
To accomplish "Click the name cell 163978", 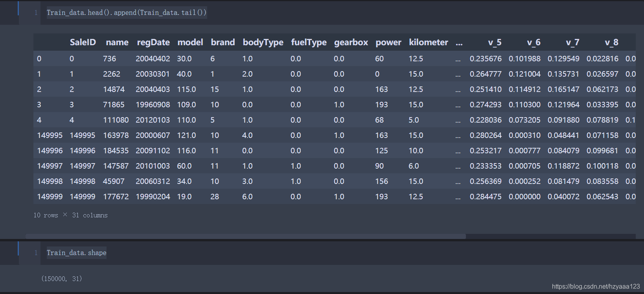I will pyautogui.click(x=116, y=135).
